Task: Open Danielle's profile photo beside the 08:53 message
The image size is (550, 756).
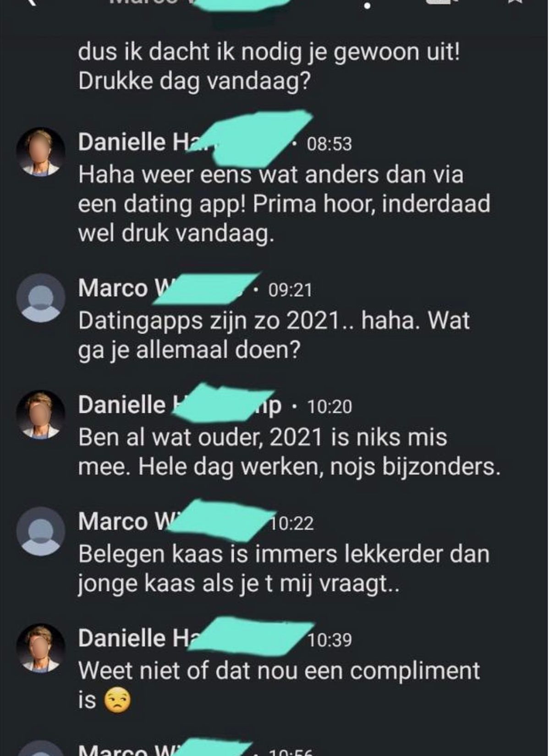Action: [41, 152]
